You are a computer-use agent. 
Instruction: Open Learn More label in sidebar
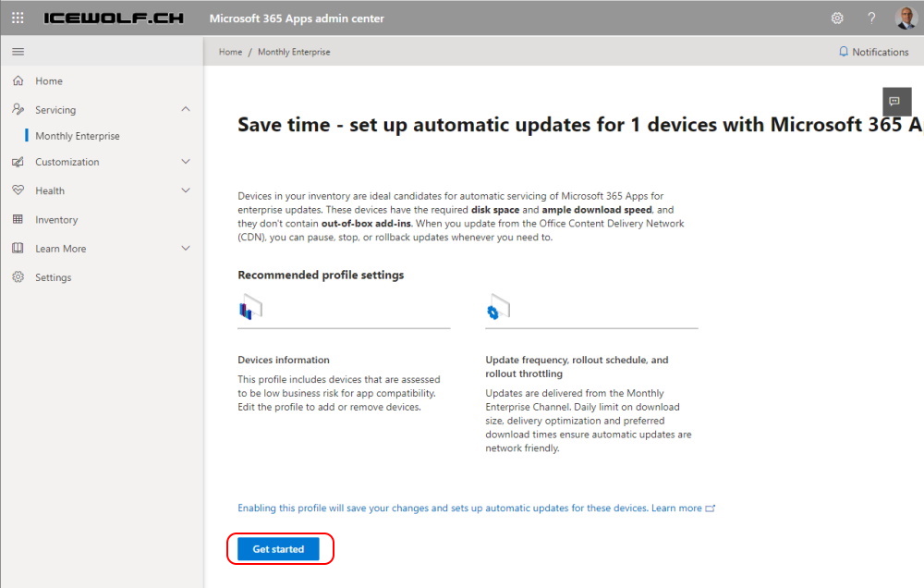tap(61, 249)
